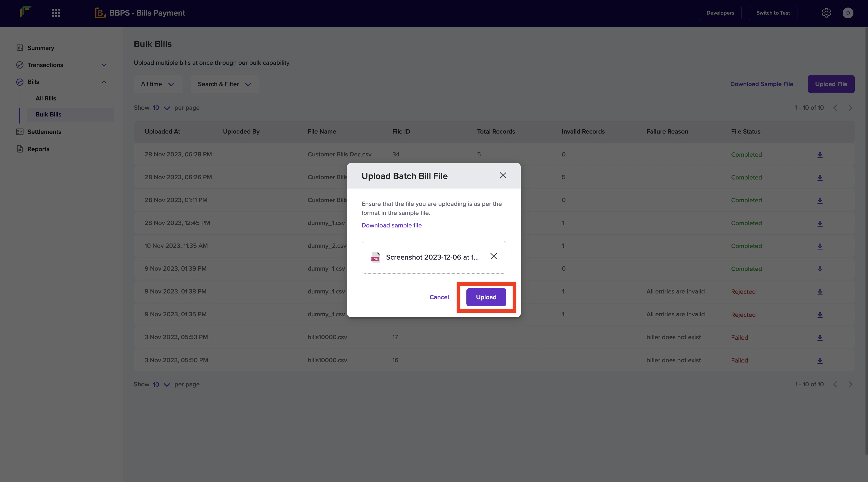Open the All time date dropdown
Image resolution: width=868 pixels, height=482 pixels.
point(158,84)
